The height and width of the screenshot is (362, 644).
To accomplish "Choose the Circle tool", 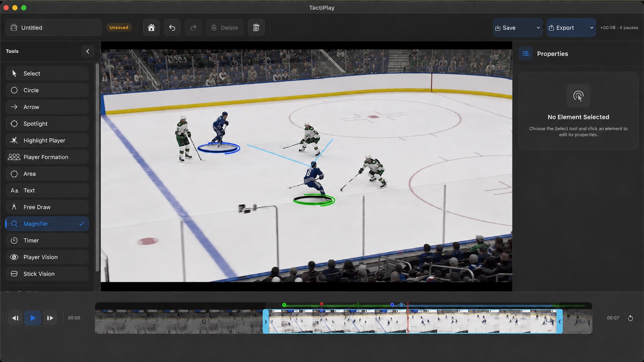I will (x=47, y=90).
